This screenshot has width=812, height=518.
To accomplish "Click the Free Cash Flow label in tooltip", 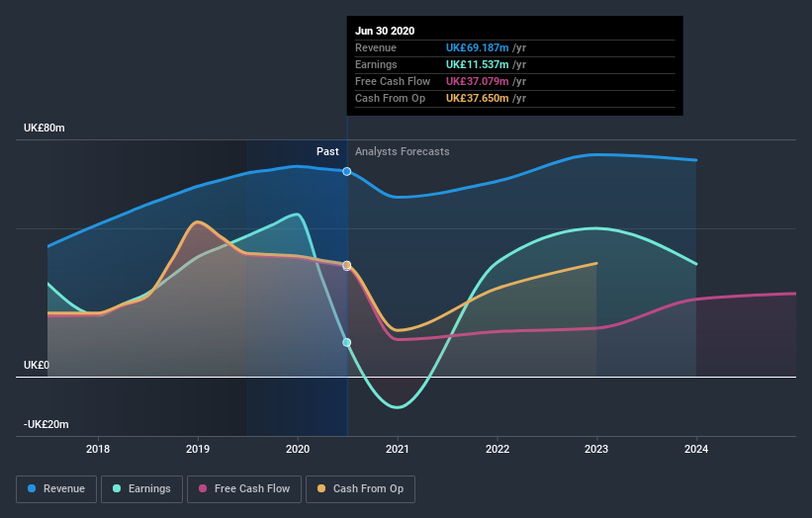I will (x=393, y=81).
